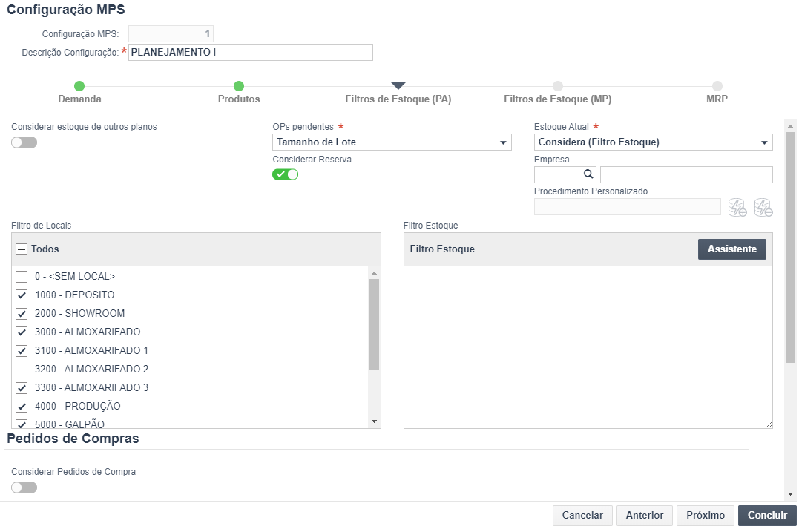Click the main page scroll down arrow
799x532 pixels.
(x=790, y=493)
